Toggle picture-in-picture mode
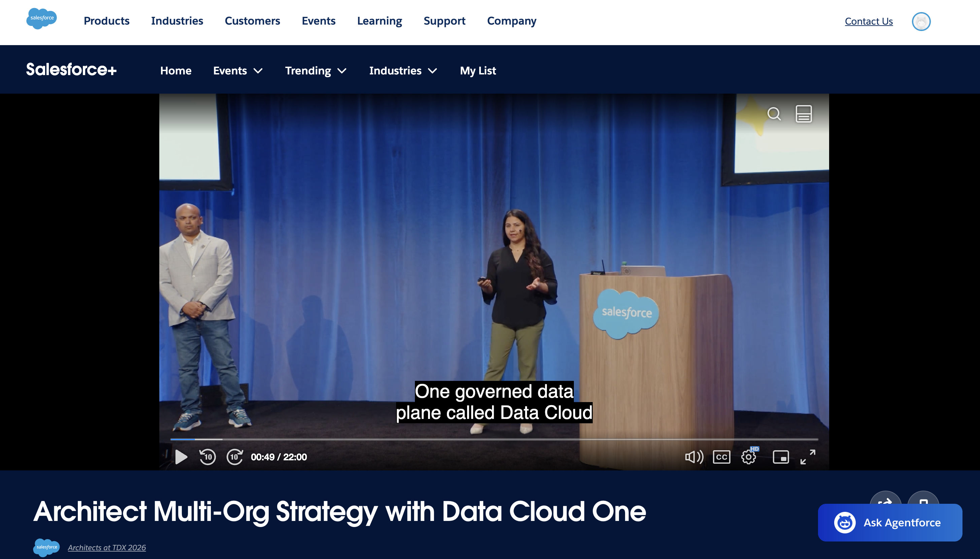The width and height of the screenshot is (980, 559). (x=780, y=457)
